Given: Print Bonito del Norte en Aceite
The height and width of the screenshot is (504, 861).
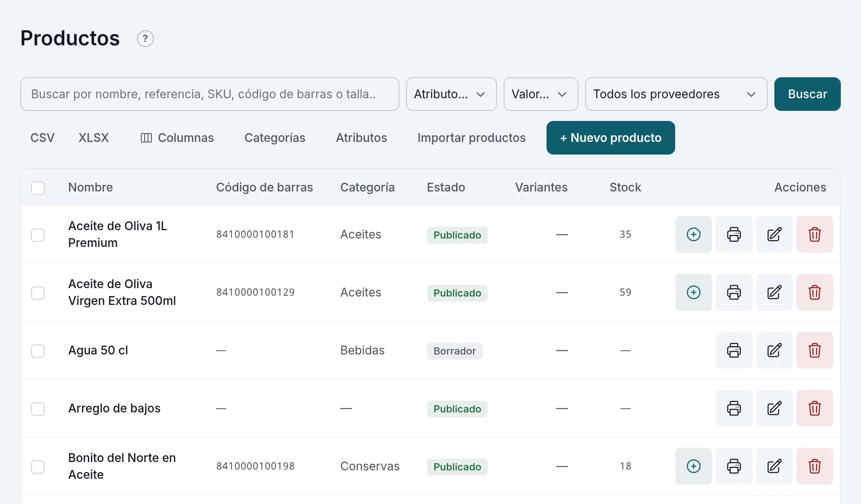Looking at the screenshot, I should point(734,466).
